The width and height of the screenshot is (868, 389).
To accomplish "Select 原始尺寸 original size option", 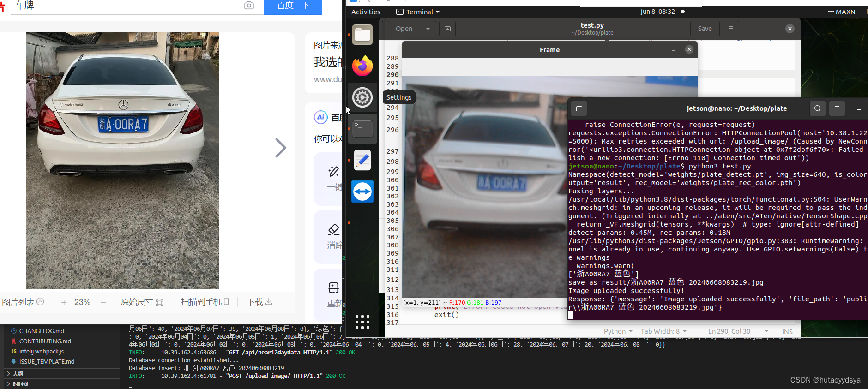I will [142, 302].
